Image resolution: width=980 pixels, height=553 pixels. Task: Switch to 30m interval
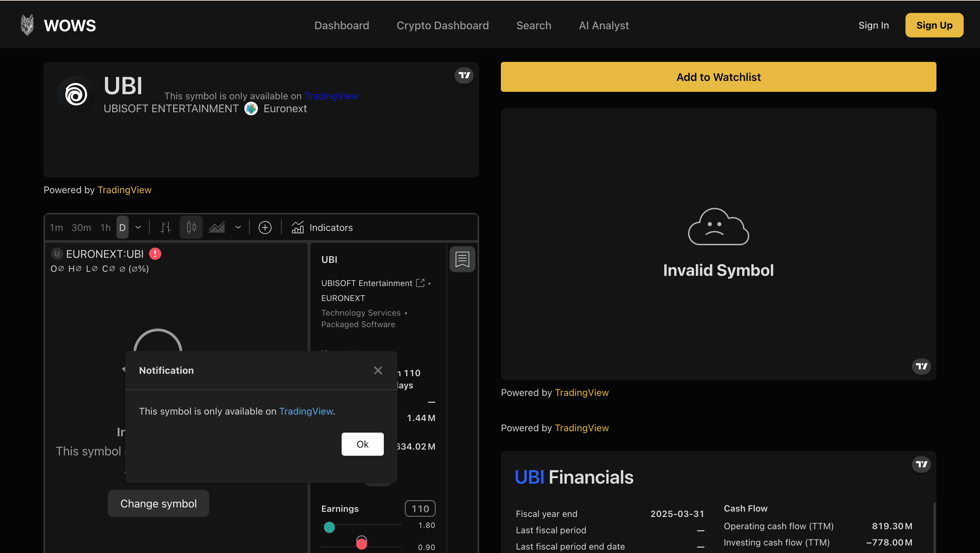(x=81, y=227)
